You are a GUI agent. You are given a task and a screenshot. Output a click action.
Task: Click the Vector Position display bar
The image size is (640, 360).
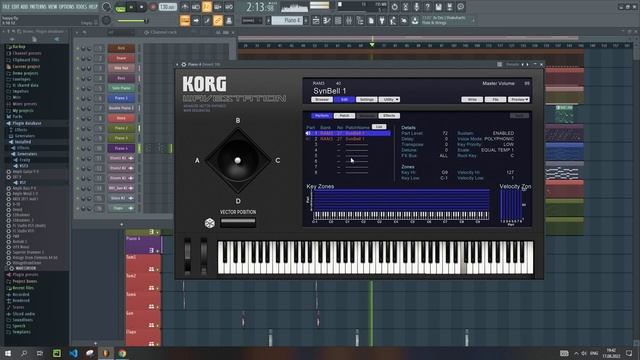[238, 222]
